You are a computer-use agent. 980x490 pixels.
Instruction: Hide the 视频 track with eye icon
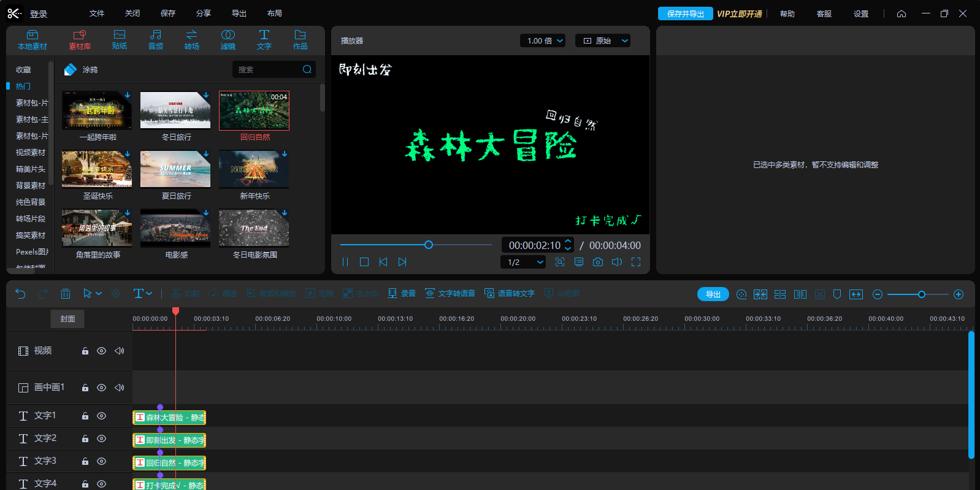click(x=102, y=351)
